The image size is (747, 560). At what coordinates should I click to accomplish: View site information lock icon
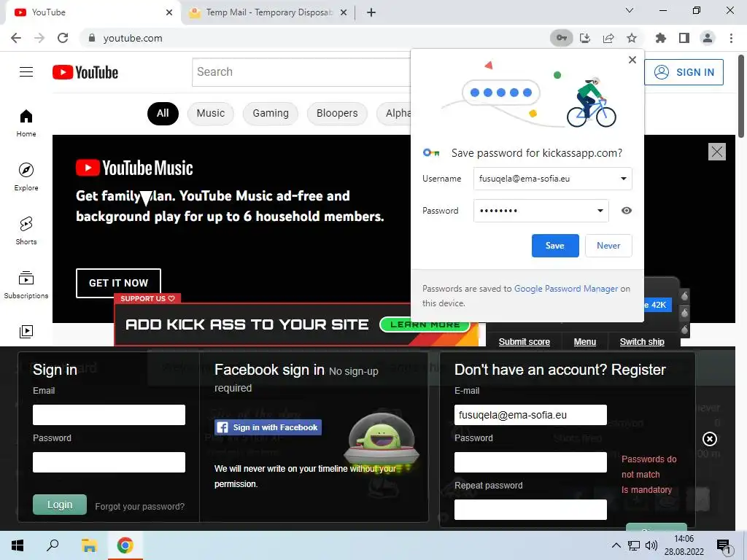pos(92,38)
